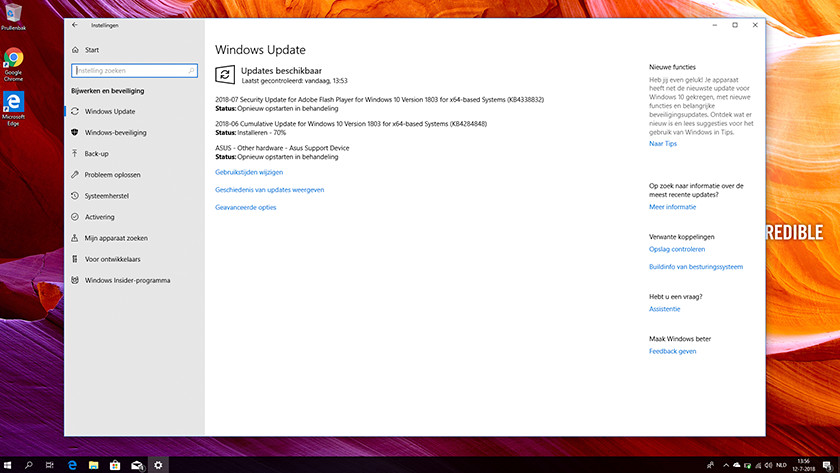Open Microsoft Edge desktop shortcut
This screenshot has width=840, height=473.
(x=14, y=105)
